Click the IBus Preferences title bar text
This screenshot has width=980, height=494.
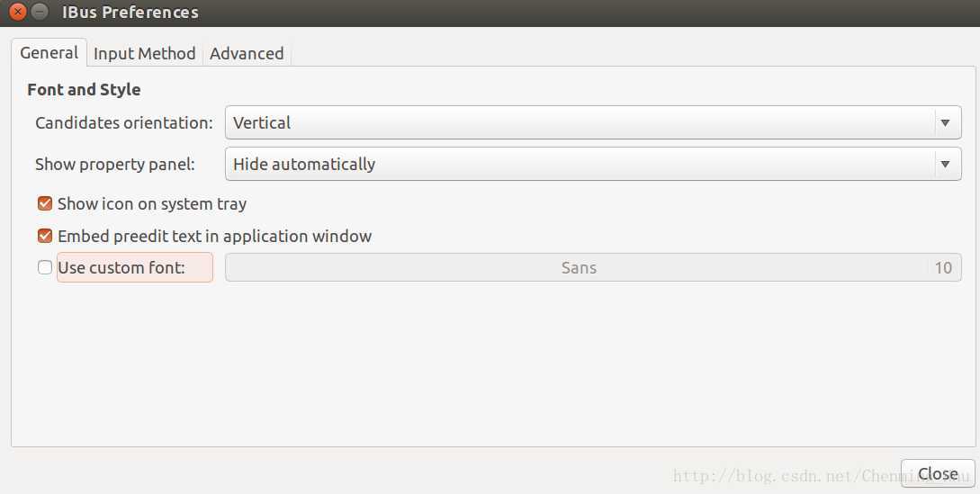pyautogui.click(x=130, y=12)
